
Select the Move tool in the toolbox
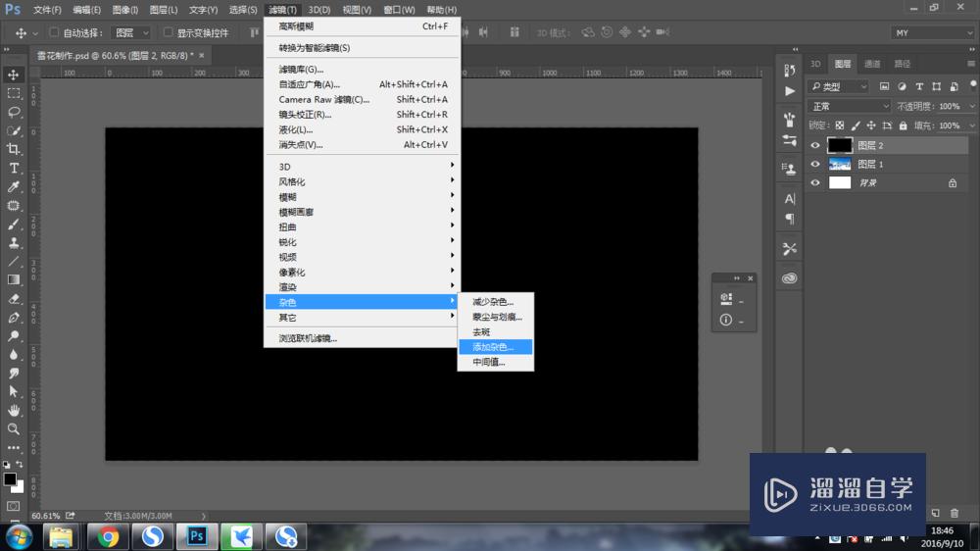pos(14,75)
